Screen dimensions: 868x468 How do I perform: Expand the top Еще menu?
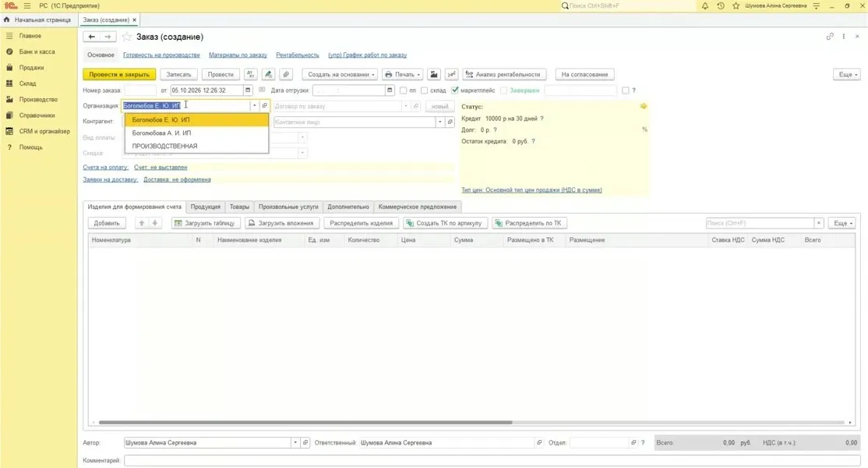846,74
